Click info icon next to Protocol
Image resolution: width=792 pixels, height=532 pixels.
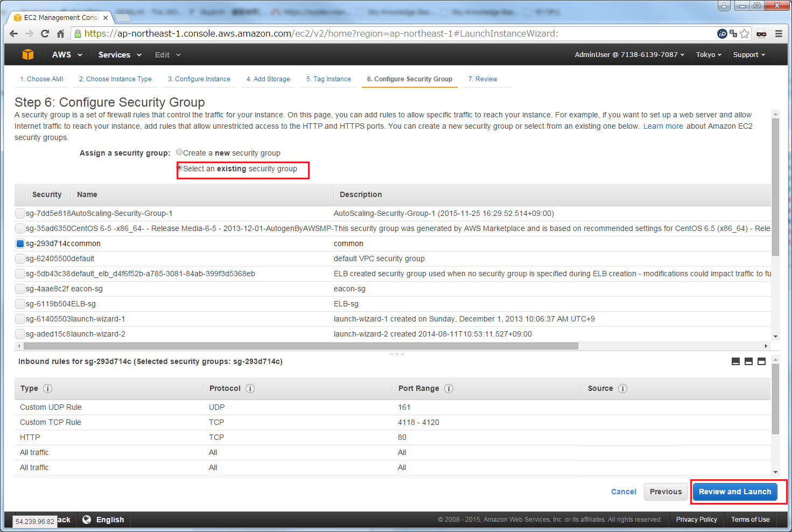coord(250,388)
